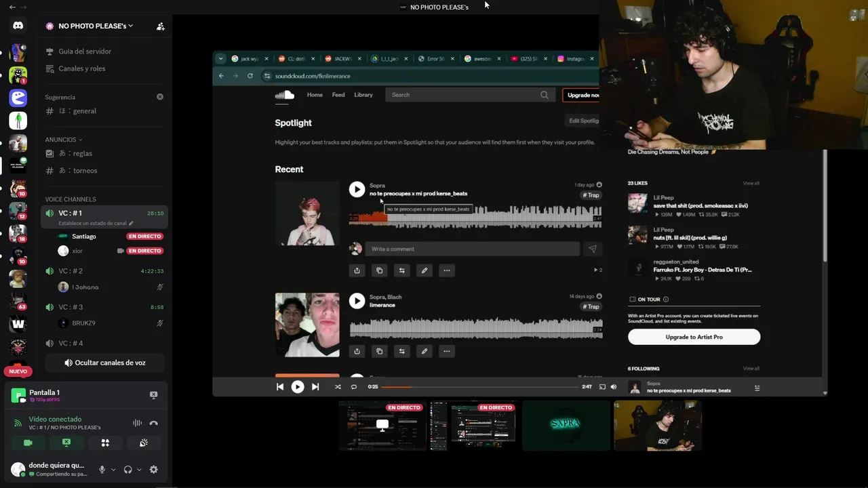Go back in the shared browser
868x488 pixels.
221,76
